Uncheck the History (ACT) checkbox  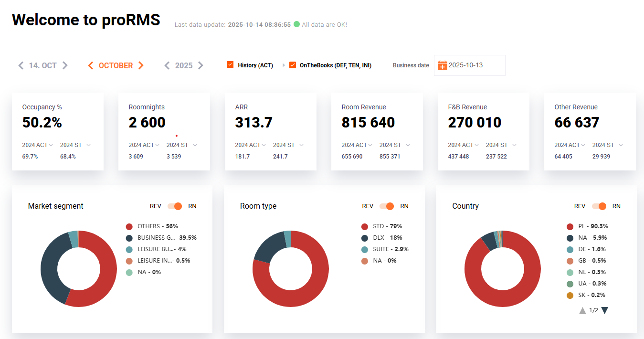(230, 65)
